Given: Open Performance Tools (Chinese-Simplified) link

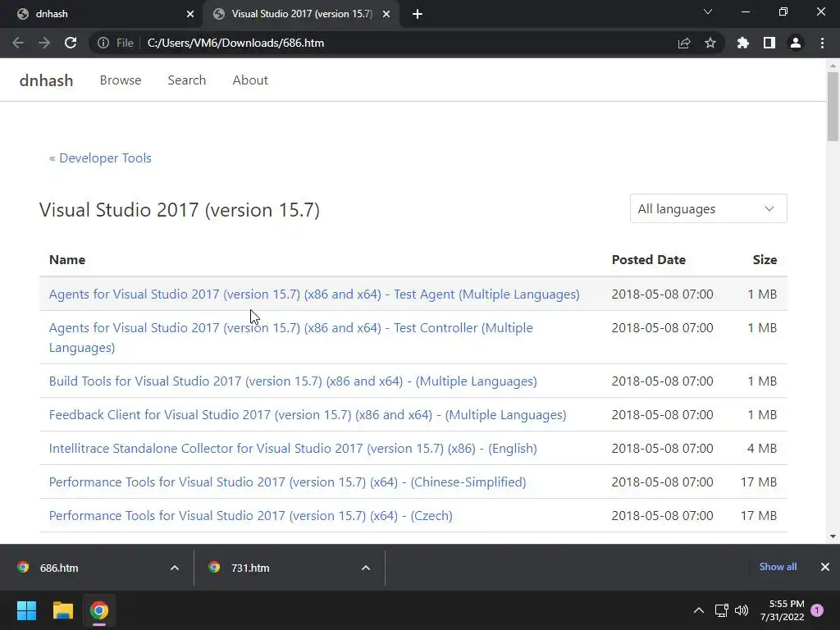Looking at the screenshot, I should [x=287, y=482].
